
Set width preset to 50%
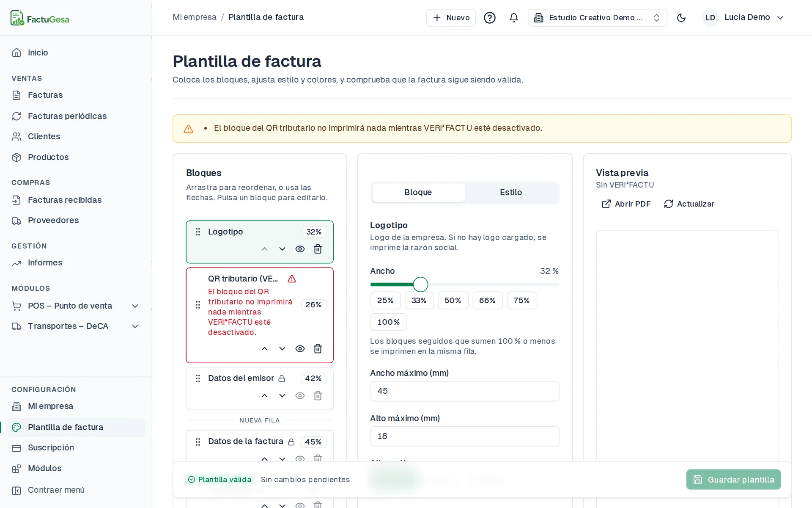point(453,301)
